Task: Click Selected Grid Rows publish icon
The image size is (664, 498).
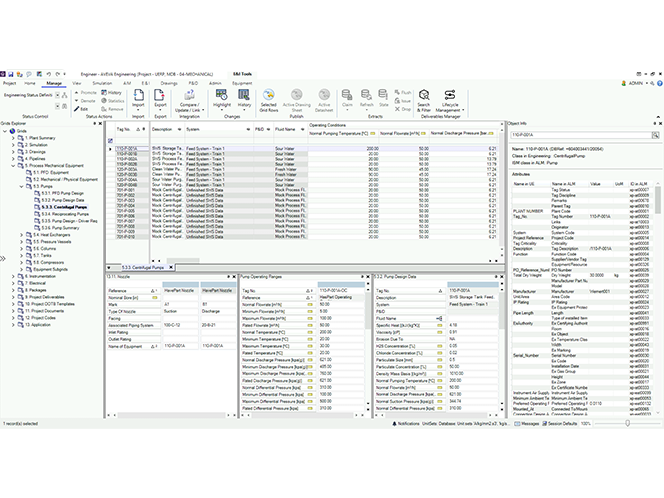Action: (x=269, y=96)
